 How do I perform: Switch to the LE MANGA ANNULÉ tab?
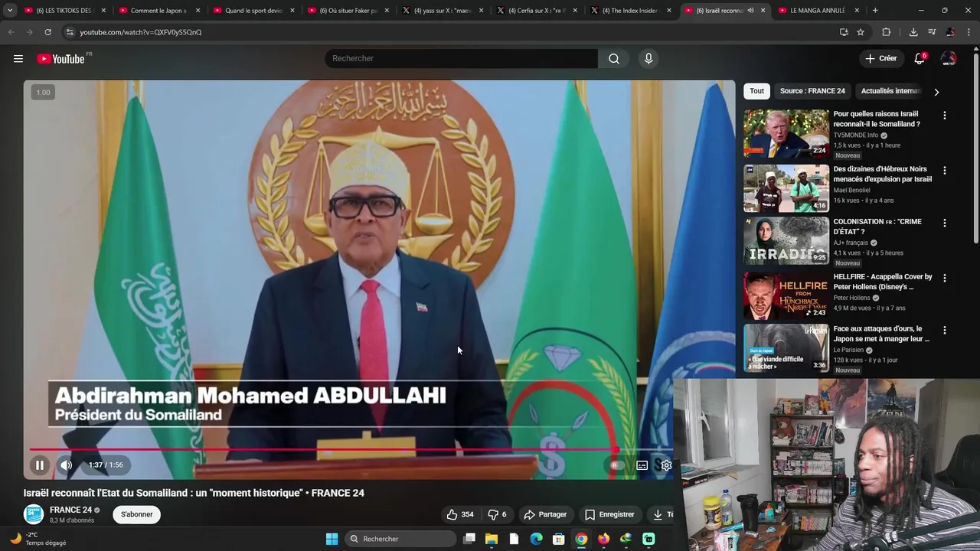pyautogui.click(x=819, y=11)
